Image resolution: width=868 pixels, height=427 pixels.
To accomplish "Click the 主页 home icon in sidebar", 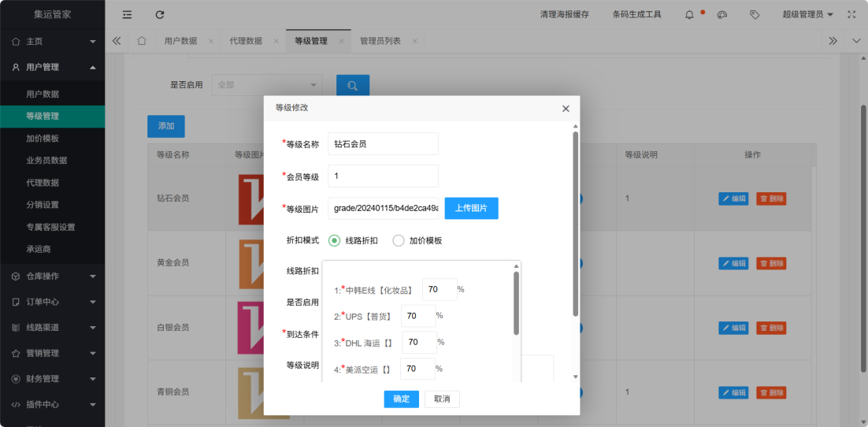I will tap(16, 42).
